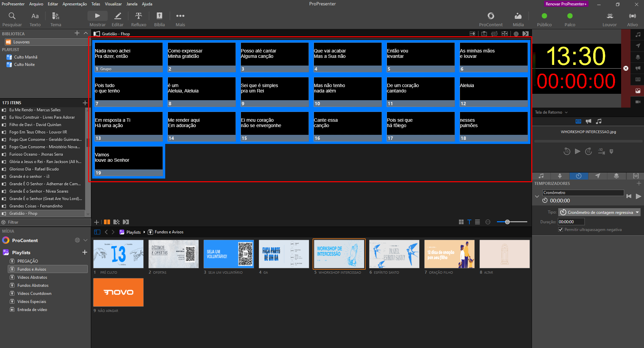Screen dimensions: 644x348
Task: Collapse the Cronômetro timer details
Action: [537, 196]
